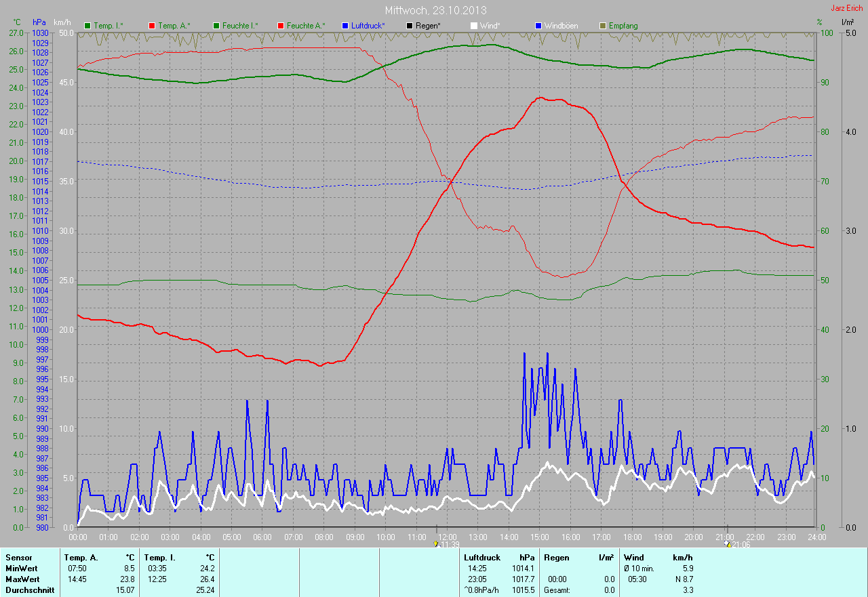868x597 pixels.
Task: Click the "l/m²" axis unit label above the chart
Action: click(x=847, y=22)
